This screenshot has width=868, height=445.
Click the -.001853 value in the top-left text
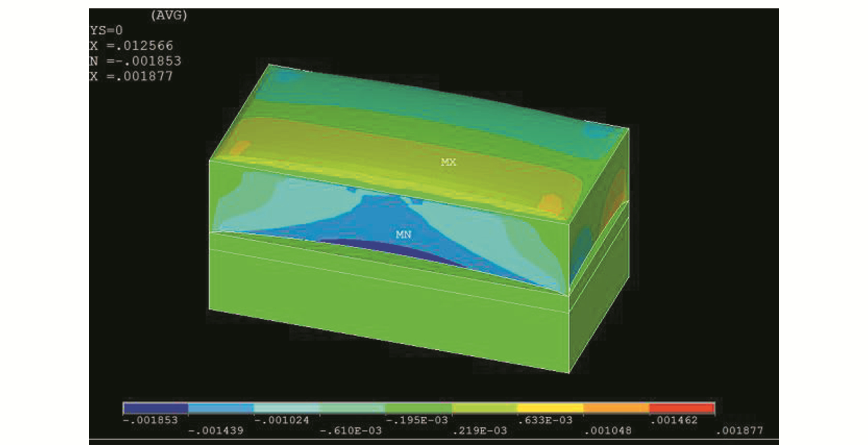[152, 61]
